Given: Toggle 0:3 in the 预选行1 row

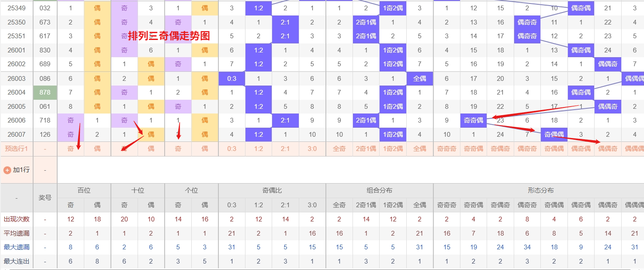Looking at the screenshot, I should (232, 149).
